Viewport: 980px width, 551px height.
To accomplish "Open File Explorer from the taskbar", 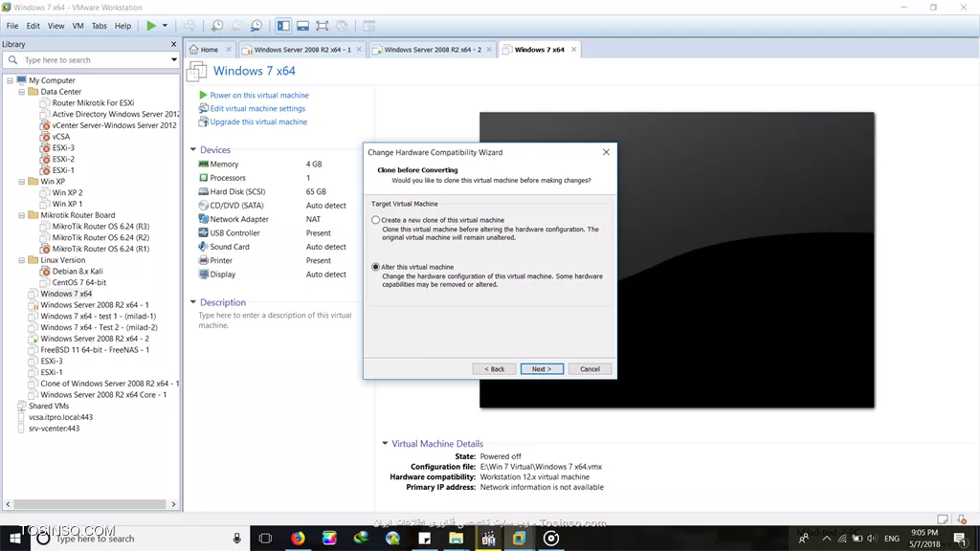I will pyautogui.click(x=457, y=539).
